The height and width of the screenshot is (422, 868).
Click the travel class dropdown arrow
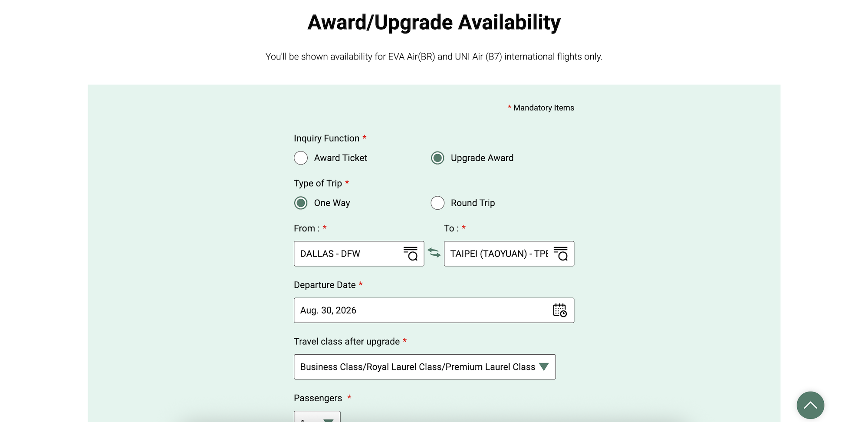[x=544, y=367]
